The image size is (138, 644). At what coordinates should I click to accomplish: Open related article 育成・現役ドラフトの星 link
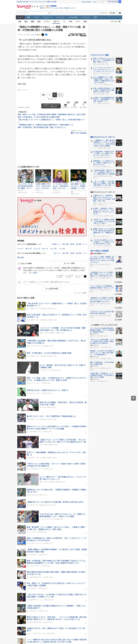pyautogui.click(x=51, y=115)
